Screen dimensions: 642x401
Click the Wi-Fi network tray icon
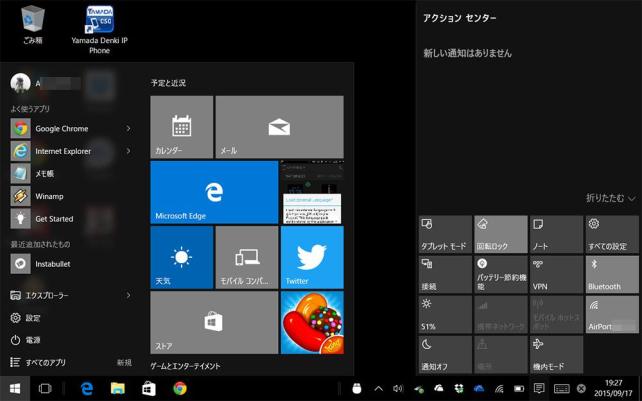(499, 388)
